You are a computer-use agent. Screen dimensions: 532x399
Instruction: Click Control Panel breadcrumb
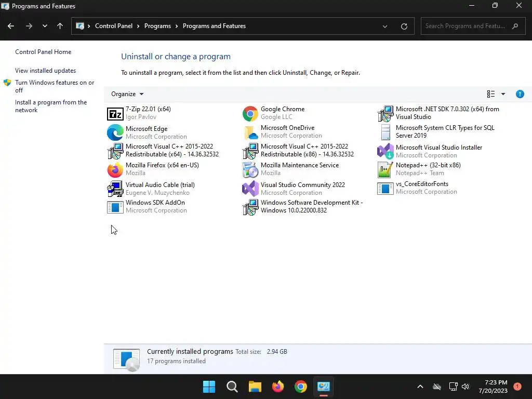(114, 26)
